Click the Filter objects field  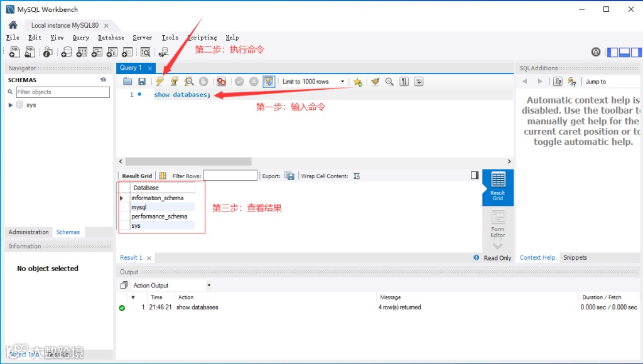click(x=63, y=92)
